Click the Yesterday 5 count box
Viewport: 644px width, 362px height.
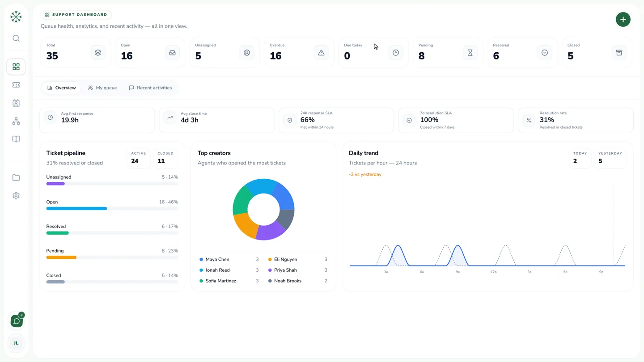point(610,158)
